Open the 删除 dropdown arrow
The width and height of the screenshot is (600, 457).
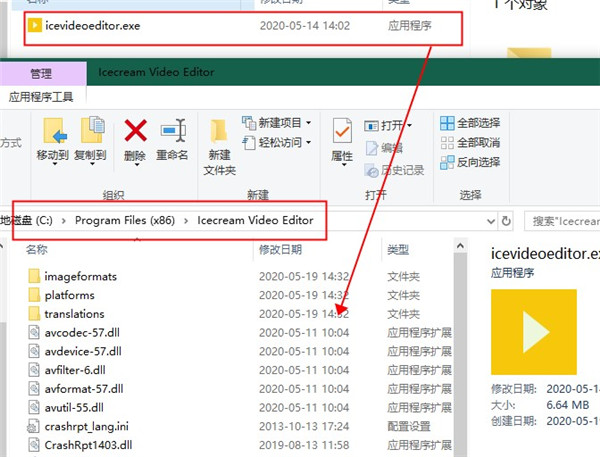(x=136, y=165)
